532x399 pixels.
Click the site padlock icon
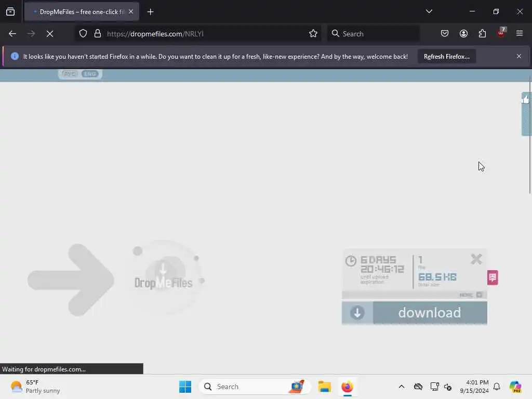[x=98, y=34]
